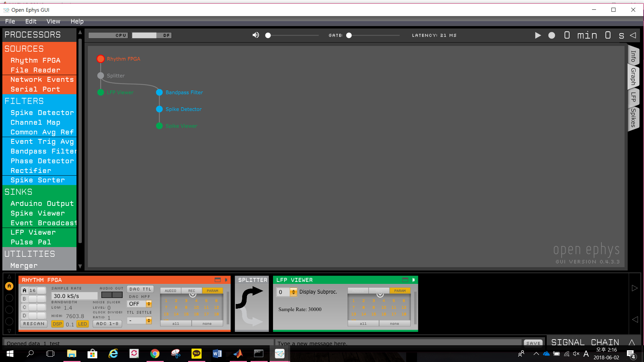644x362 pixels.
Task: Start acquisition with the play button
Action: pyautogui.click(x=538, y=35)
